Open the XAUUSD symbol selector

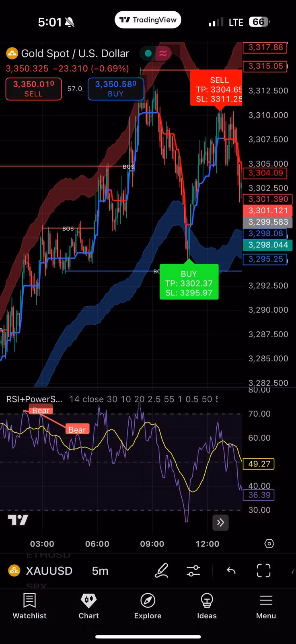click(x=49, y=571)
